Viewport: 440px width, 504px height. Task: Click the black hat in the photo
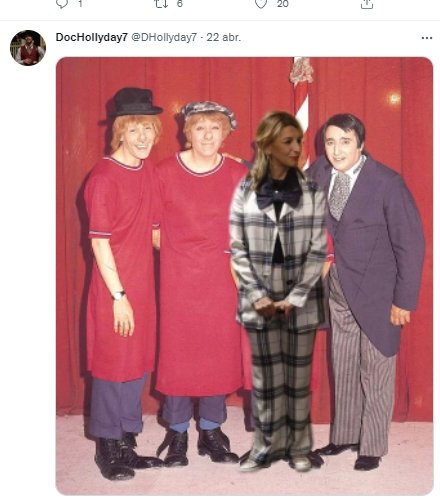[x=133, y=102]
